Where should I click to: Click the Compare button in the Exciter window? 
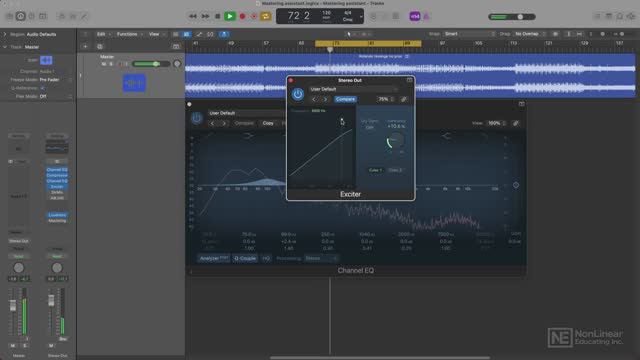(x=345, y=99)
